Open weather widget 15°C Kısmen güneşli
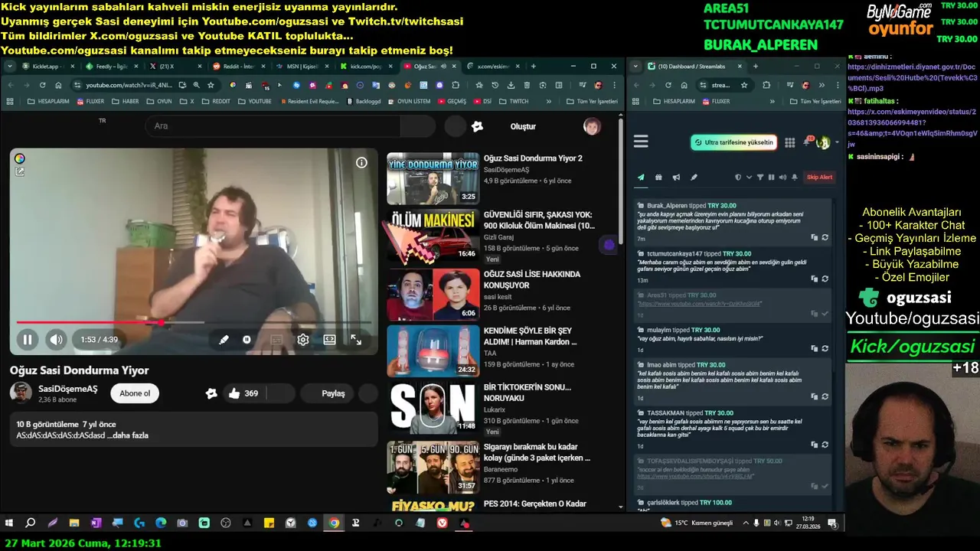The height and width of the screenshot is (551, 980). coord(697,523)
